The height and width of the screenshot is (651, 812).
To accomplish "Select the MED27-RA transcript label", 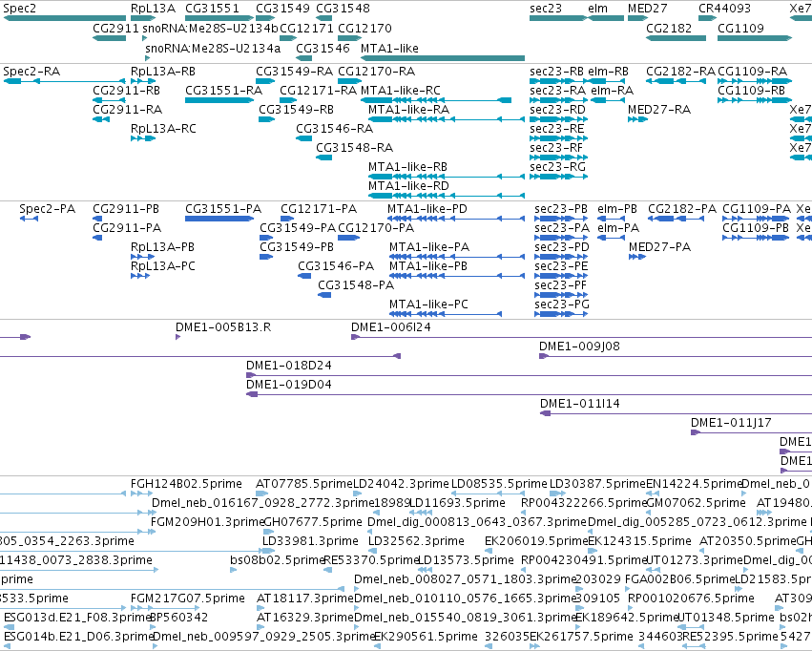I will click(x=659, y=110).
